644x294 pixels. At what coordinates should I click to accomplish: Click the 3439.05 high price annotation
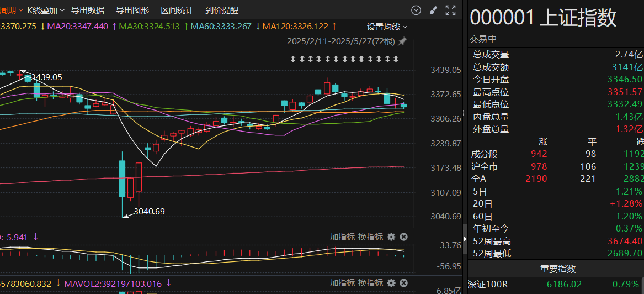pos(46,77)
